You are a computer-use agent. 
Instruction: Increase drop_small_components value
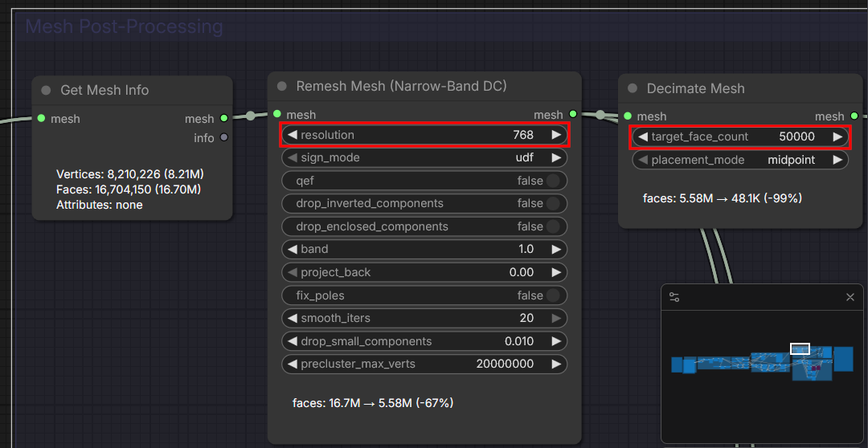coord(556,341)
